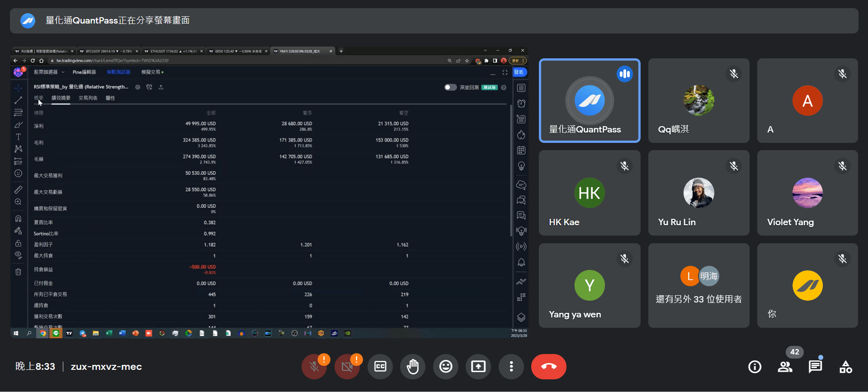Image resolution: width=868 pixels, height=392 pixels.
Task: Open the 模擬交易 panel tab
Action: click(x=152, y=72)
